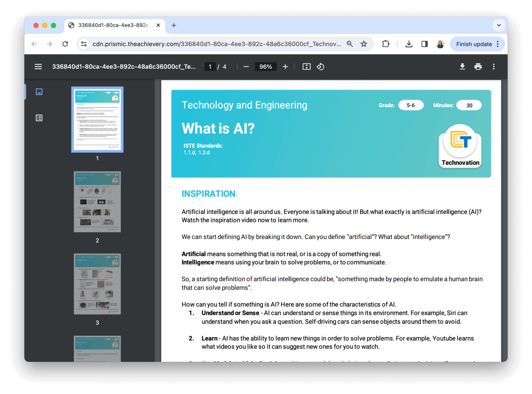Download the PDF from the viewer toolbar
The width and height of the screenshot is (532, 394).
(x=462, y=66)
